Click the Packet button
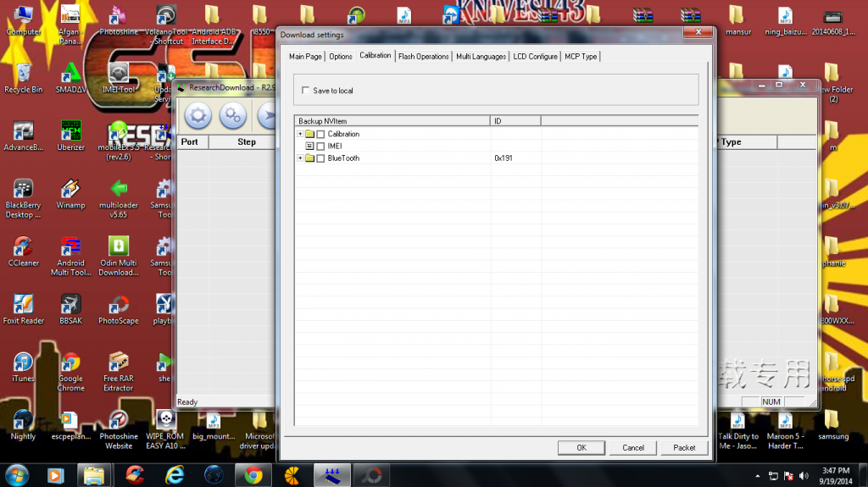Viewport: 868px width, 487px height. pyautogui.click(x=684, y=447)
